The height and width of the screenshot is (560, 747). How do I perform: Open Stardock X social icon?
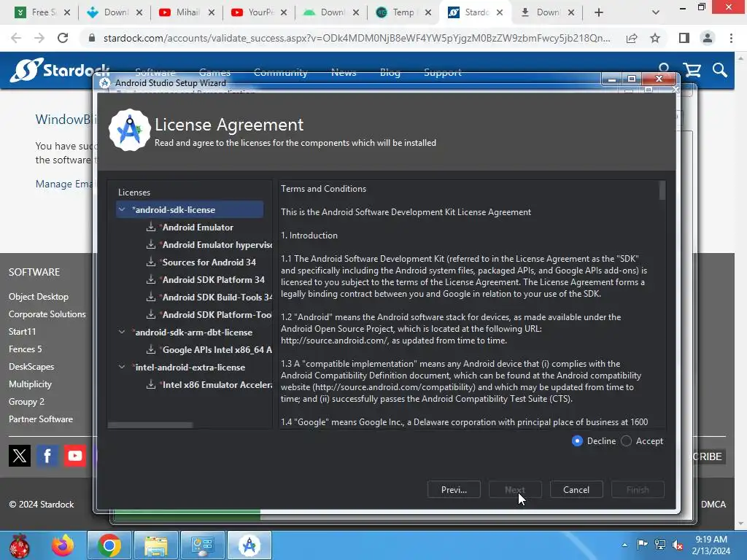(x=20, y=456)
